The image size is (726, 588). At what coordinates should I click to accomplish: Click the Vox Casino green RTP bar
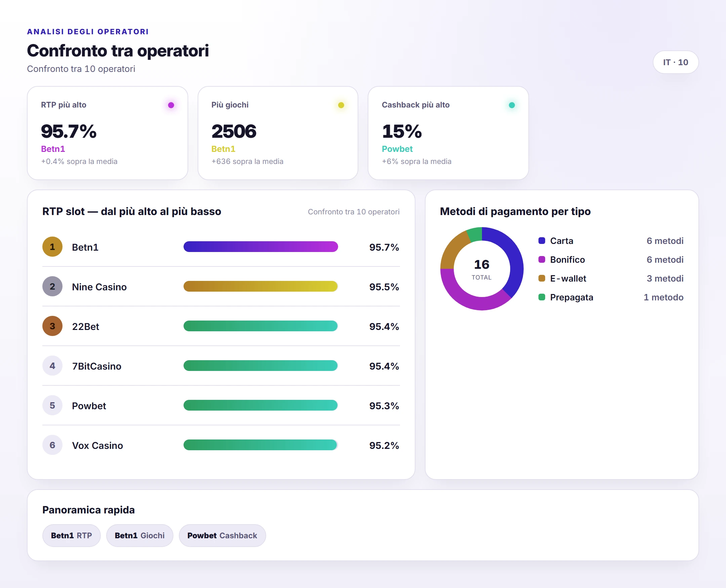pyautogui.click(x=260, y=445)
